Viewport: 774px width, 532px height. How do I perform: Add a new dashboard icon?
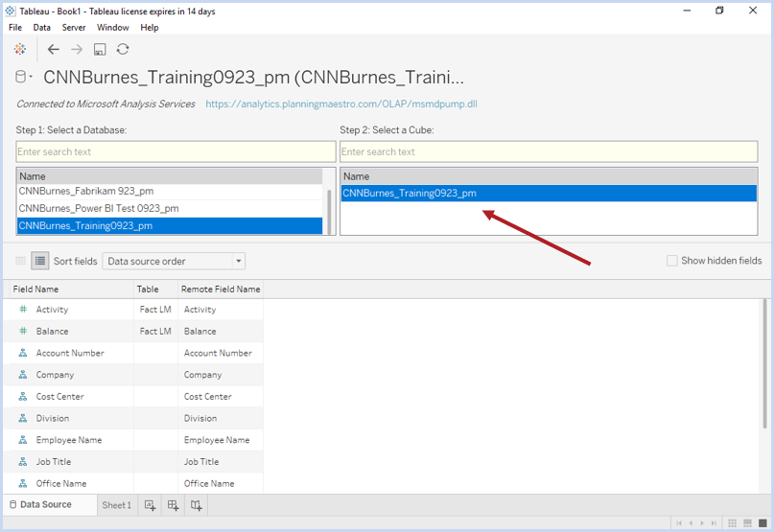pos(173,505)
